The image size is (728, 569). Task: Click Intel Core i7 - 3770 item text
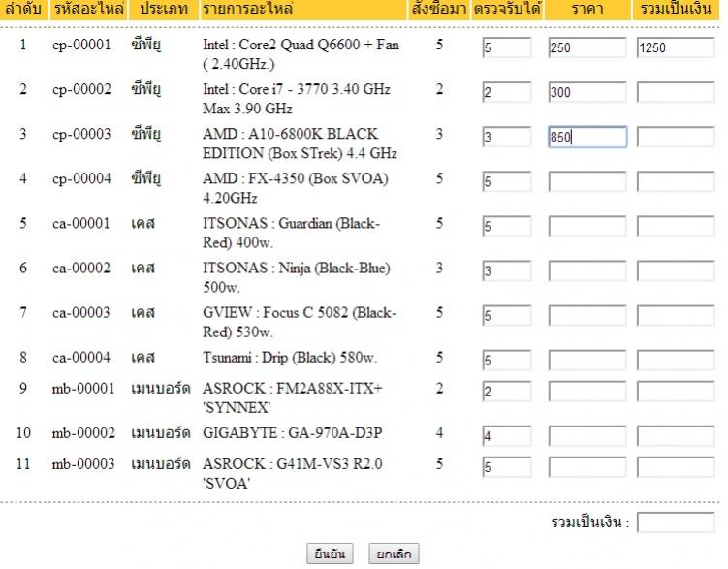297,99
